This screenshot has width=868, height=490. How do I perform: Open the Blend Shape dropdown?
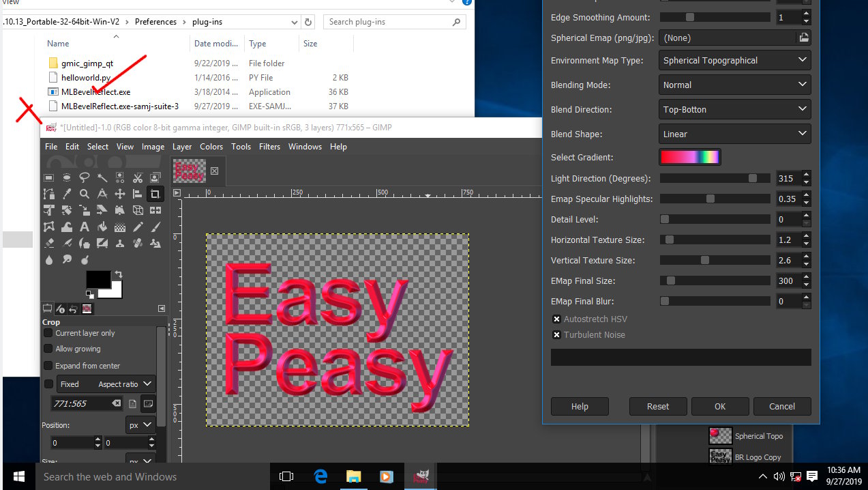(734, 134)
